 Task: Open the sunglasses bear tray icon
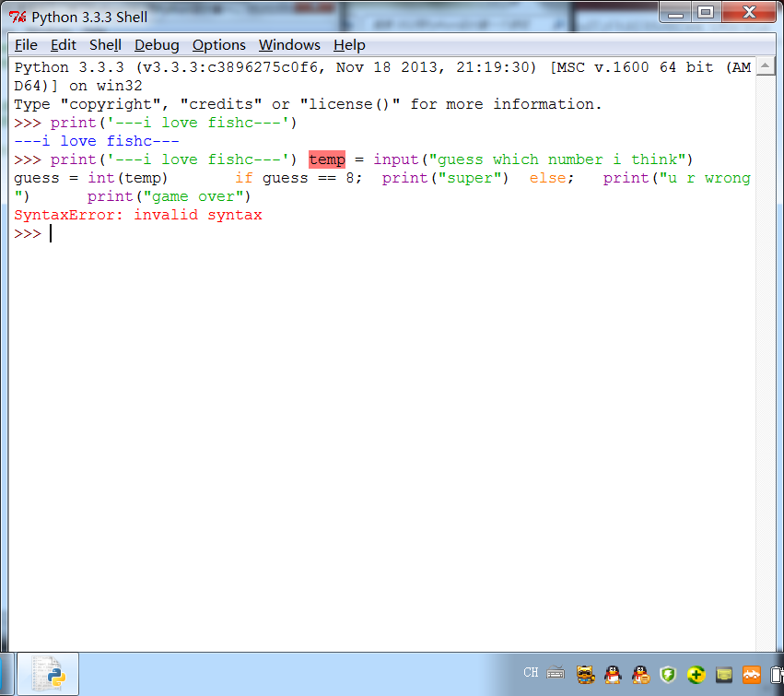pos(586,674)
